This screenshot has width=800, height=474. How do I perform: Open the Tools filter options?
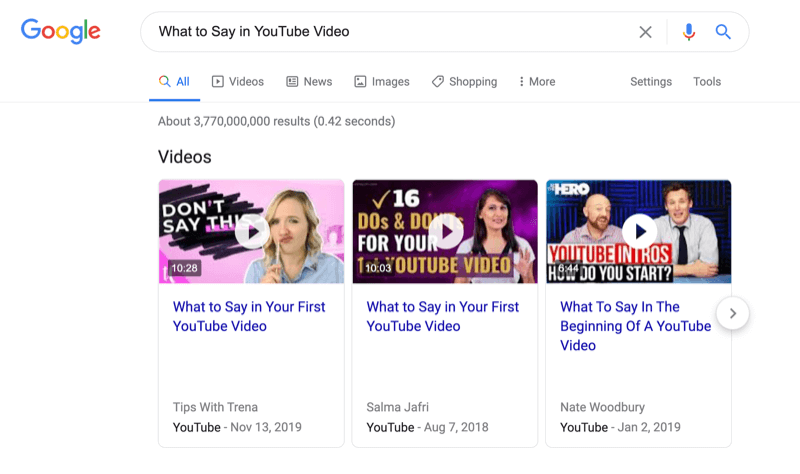click(x=706, y=82)
